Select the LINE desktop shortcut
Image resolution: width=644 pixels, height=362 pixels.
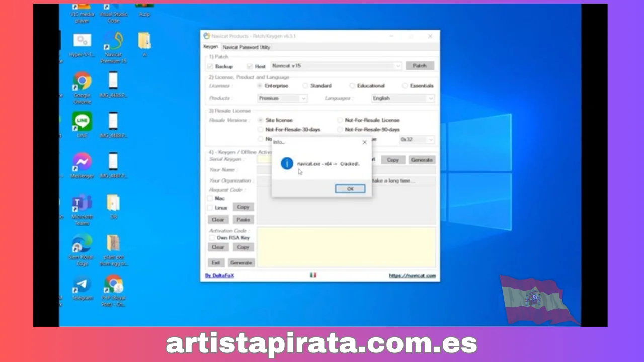[x=82, y=125]
